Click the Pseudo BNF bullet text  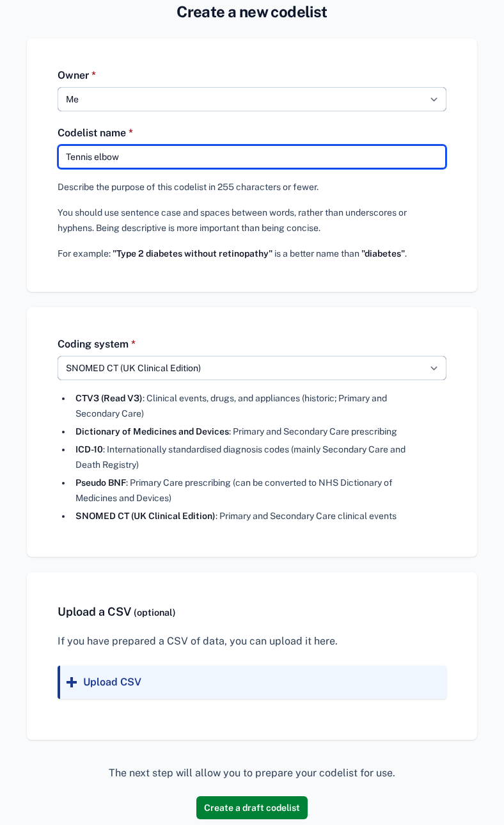(x=100, y=483)
